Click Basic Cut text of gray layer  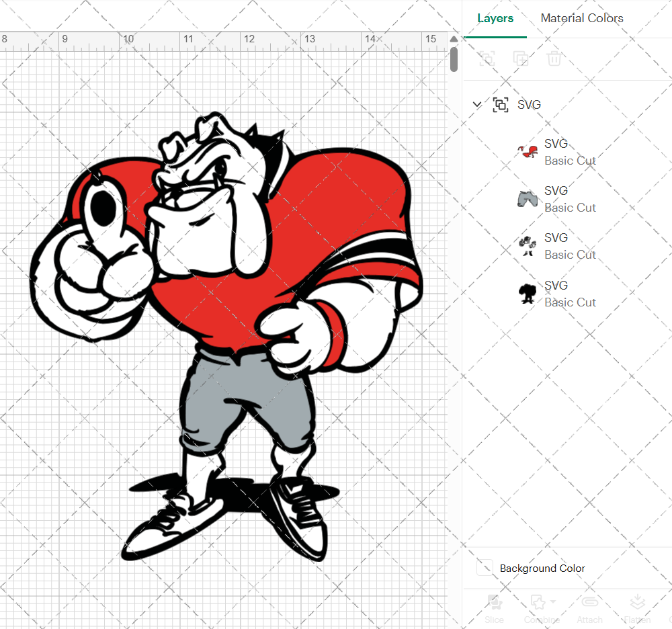tap(570, 208)
